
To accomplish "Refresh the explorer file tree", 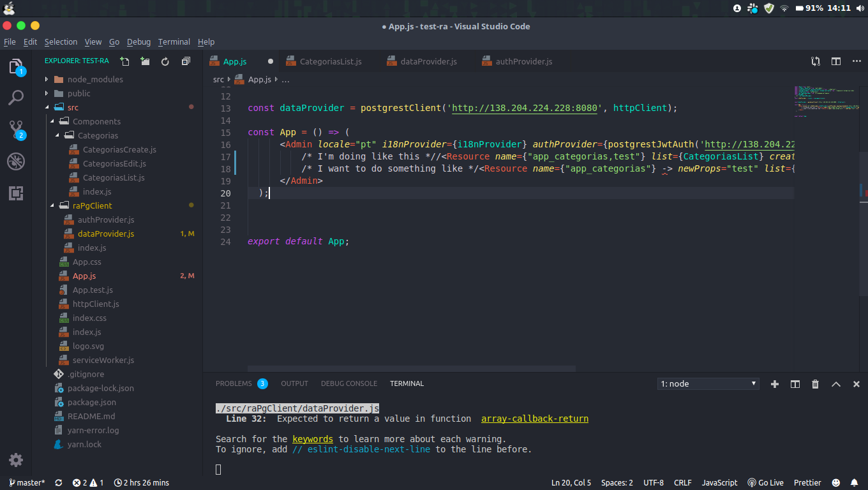I will click(165, 61).
